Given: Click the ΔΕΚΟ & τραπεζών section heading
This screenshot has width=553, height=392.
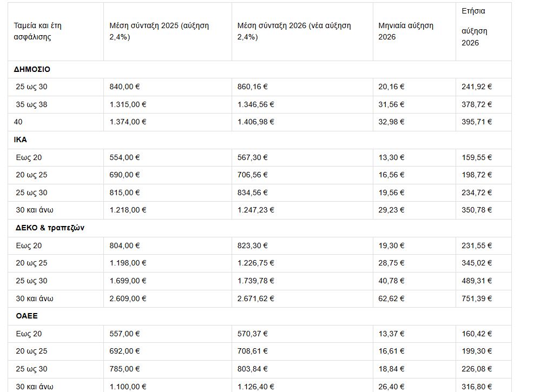Looking at the screenshot, I should tap(50, 228).
